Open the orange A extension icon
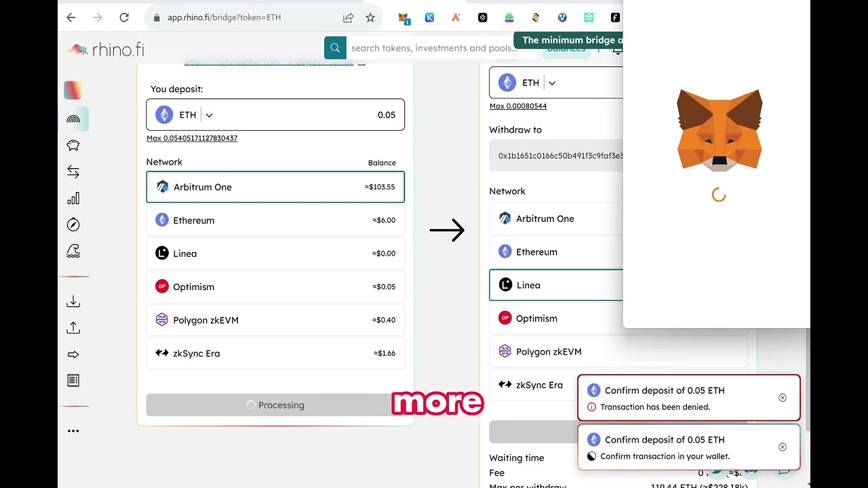The height and width of the screenshot is (488, 868). click(456, 18)
